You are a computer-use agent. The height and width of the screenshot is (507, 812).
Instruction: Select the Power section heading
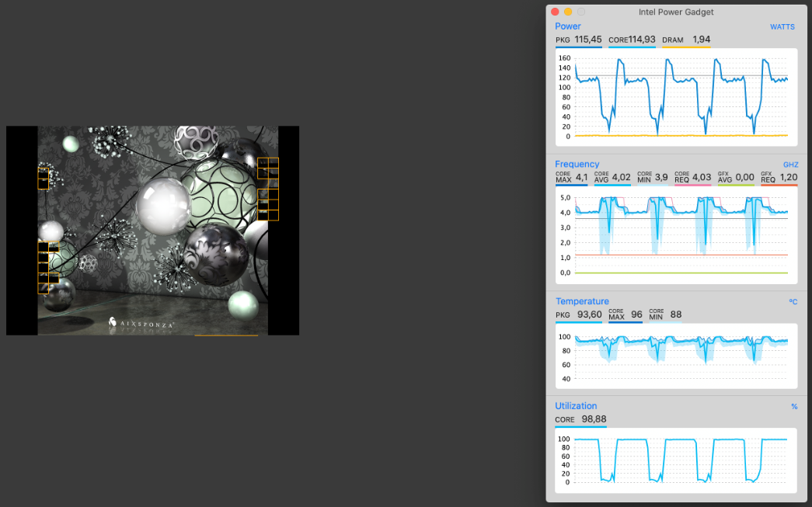568,26
